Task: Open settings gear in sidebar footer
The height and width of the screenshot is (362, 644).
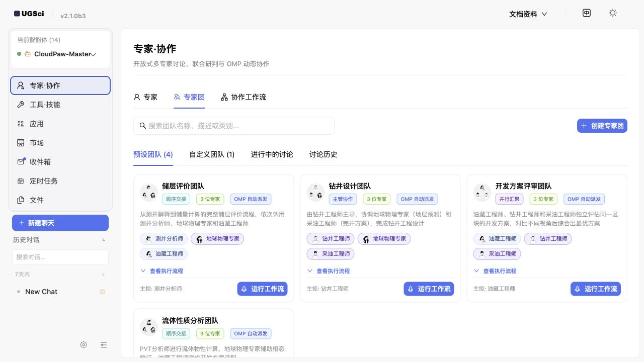Action: [84, 345]
